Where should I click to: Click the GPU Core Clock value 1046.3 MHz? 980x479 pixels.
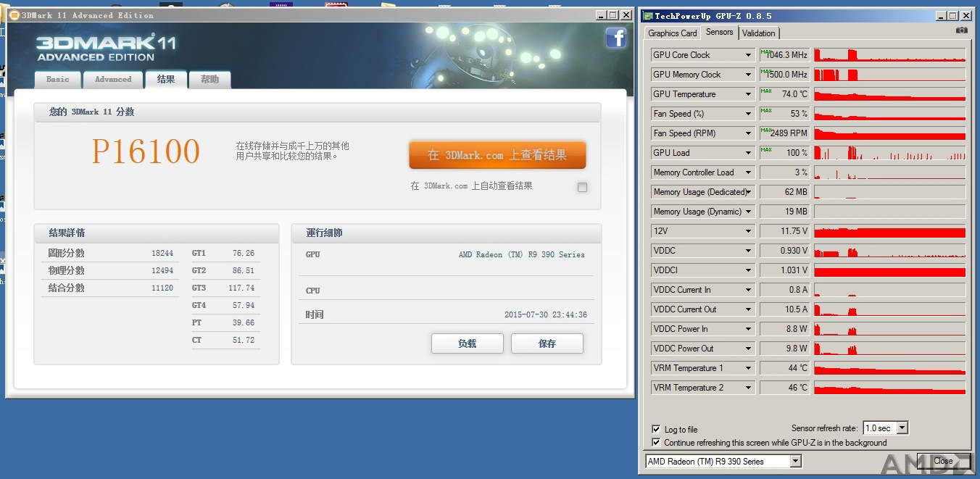coord(784,55)
